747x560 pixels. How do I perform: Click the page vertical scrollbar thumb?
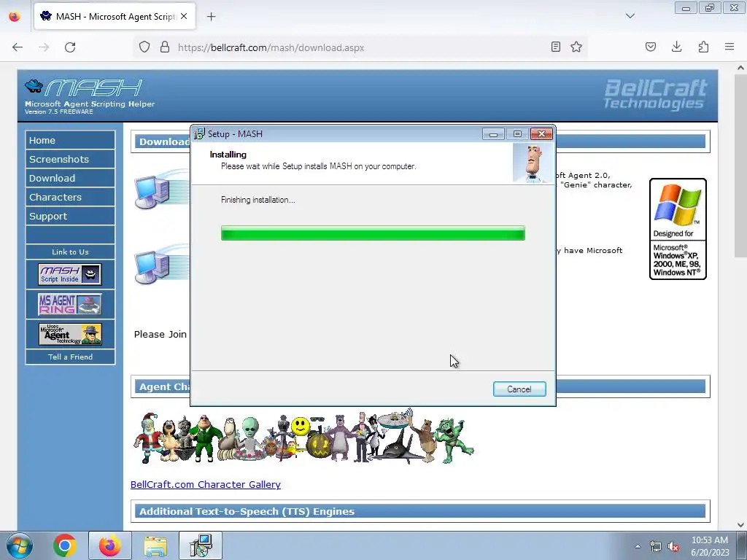[740, 166]
